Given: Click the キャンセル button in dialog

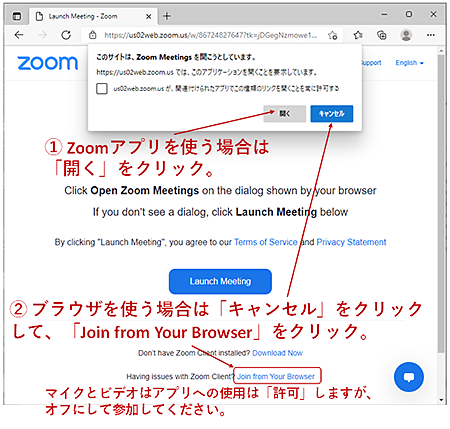Looking at the screenshot, I should point(332,114).
